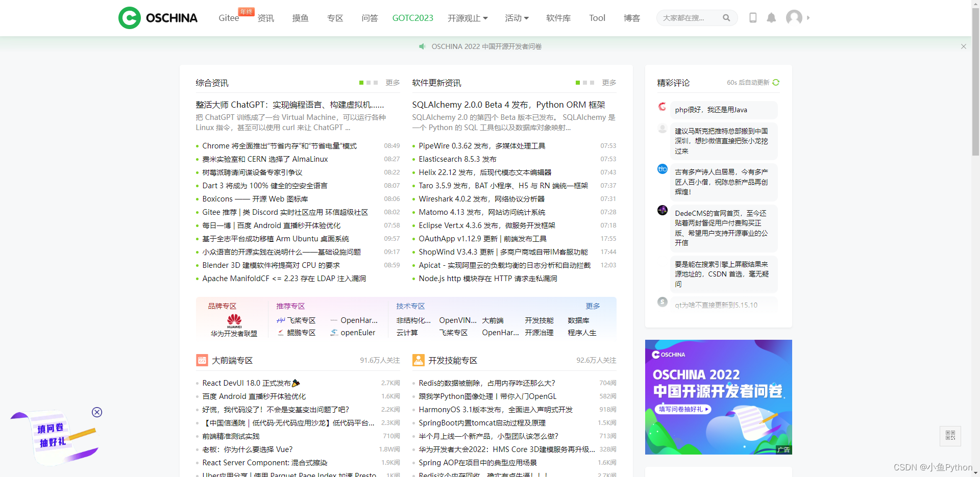Close the floating 填问卷抽好礼 widget

click(97, 412)
